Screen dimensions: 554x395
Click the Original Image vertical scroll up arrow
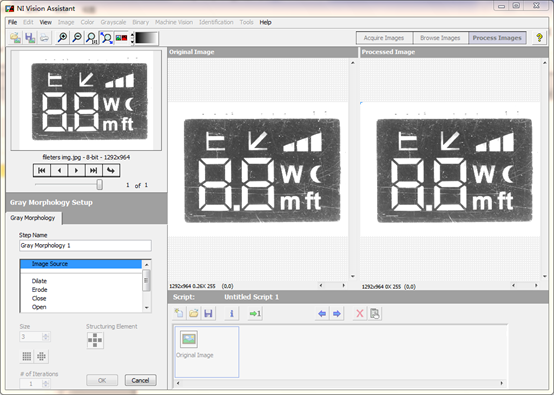click(353, 63)
